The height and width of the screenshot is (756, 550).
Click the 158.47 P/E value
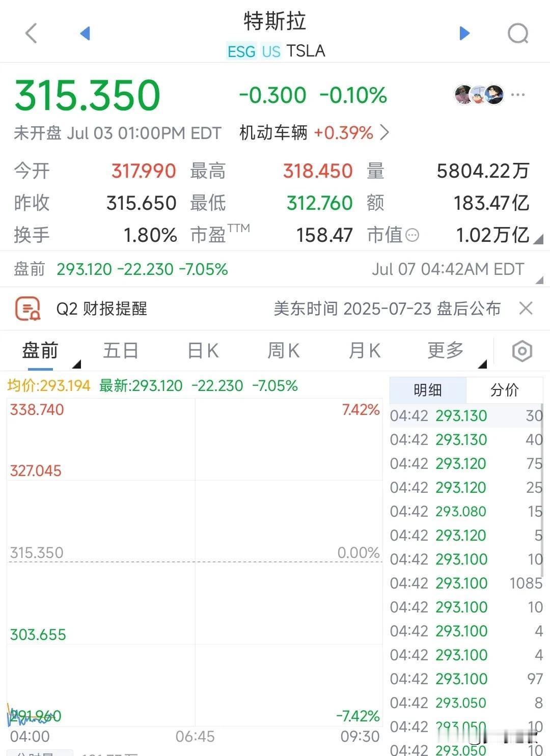coord(324,235)
